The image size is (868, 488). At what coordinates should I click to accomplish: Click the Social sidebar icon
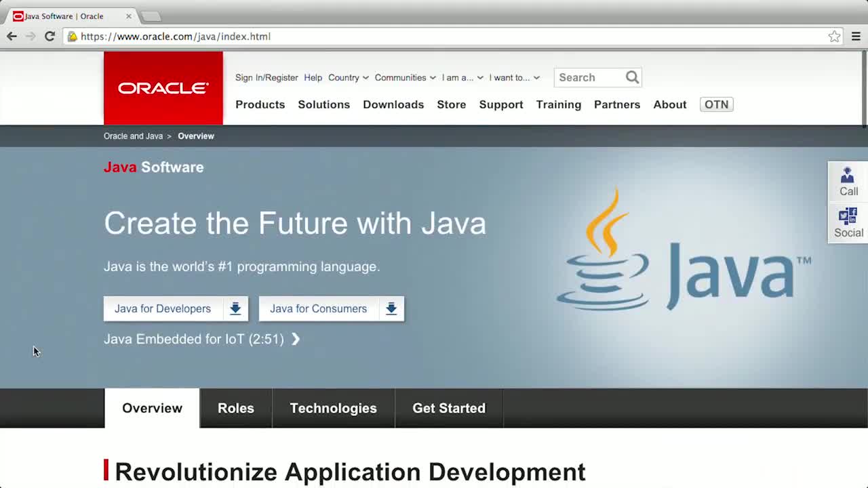click(x=848, y=223)
